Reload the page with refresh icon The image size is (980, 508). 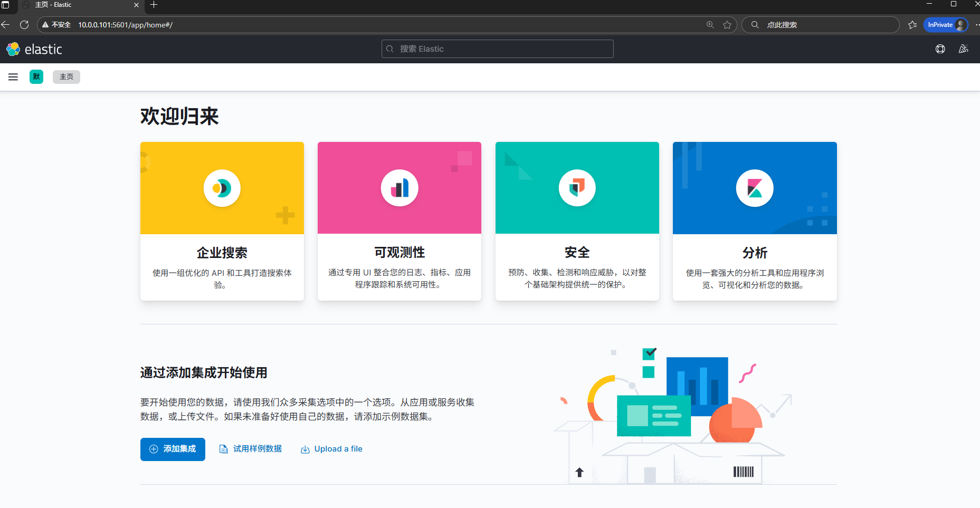[24, 25]
